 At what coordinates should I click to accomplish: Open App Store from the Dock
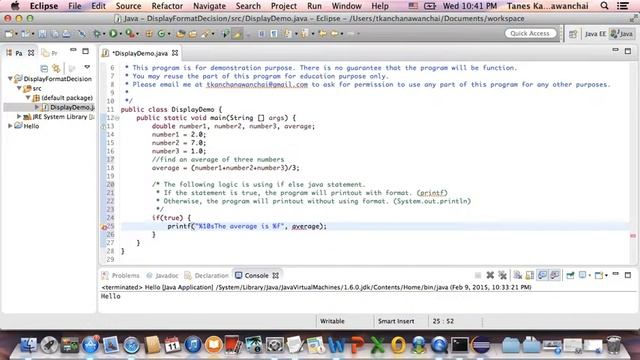tap(90, 345)
